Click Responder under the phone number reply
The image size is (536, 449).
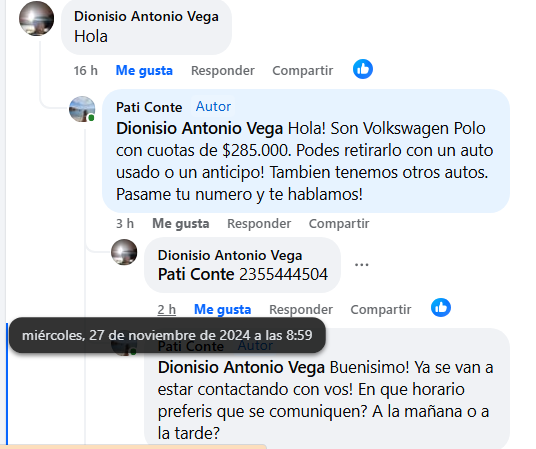pyautogui.click(x=301, y=309)
